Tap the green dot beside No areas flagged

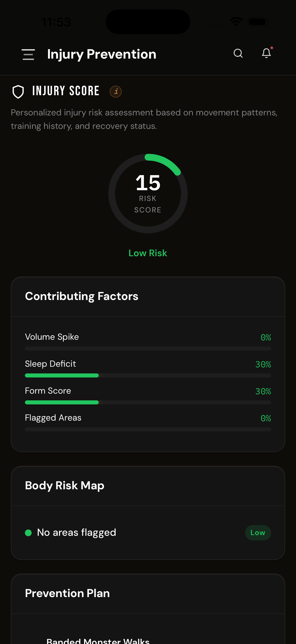[x=28, y=533]
